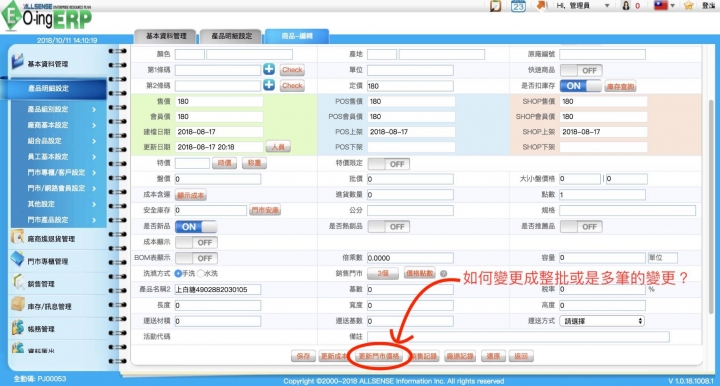Expand 門市產品設定 submenu

click(94, 220)
